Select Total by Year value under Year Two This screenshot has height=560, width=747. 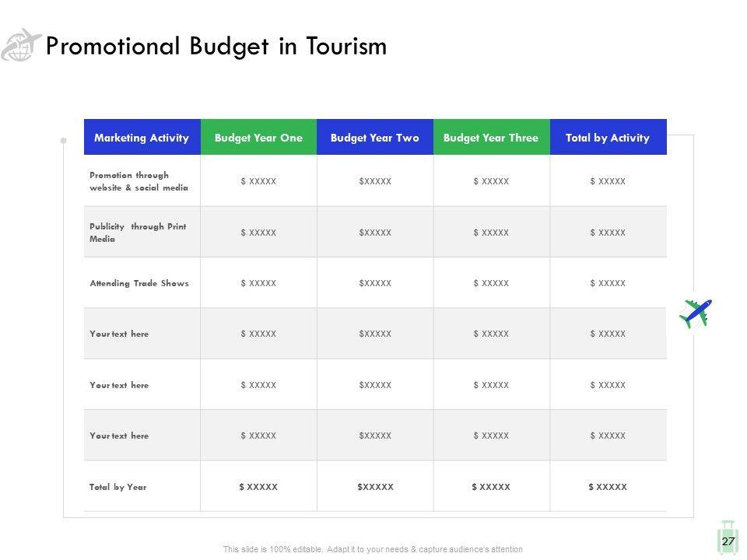375,487
